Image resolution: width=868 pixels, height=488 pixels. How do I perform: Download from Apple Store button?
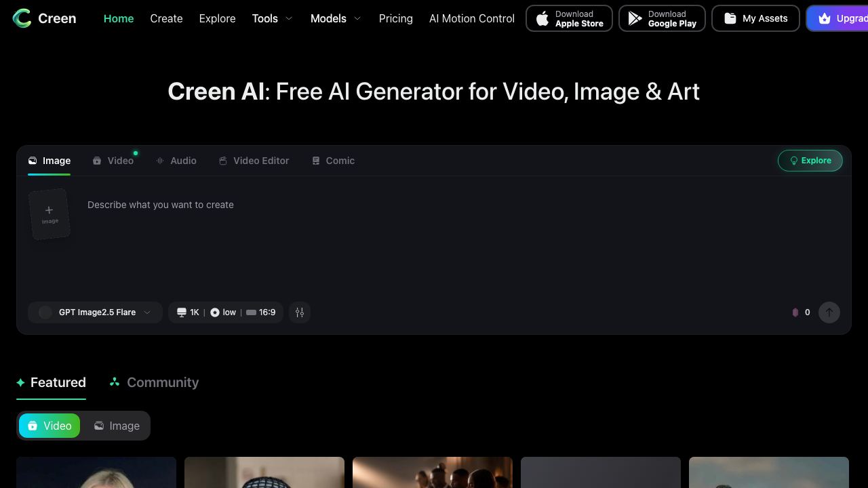coord(569,18)
